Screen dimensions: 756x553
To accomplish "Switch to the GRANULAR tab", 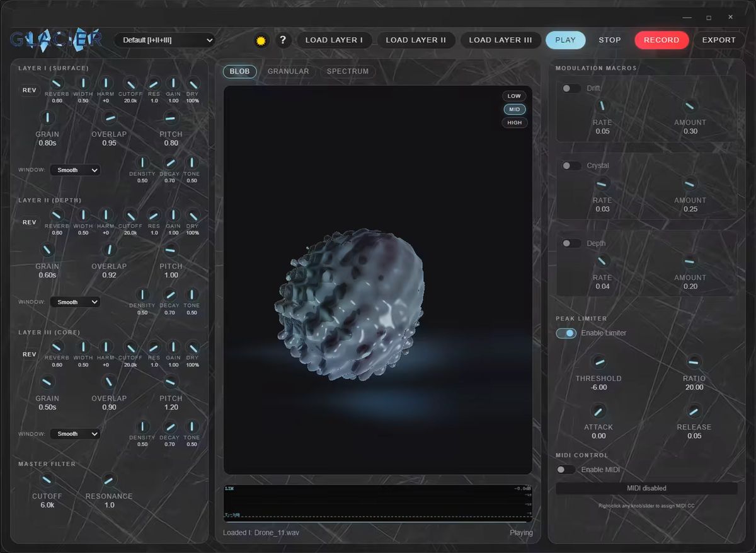I will tap(289, 71).
